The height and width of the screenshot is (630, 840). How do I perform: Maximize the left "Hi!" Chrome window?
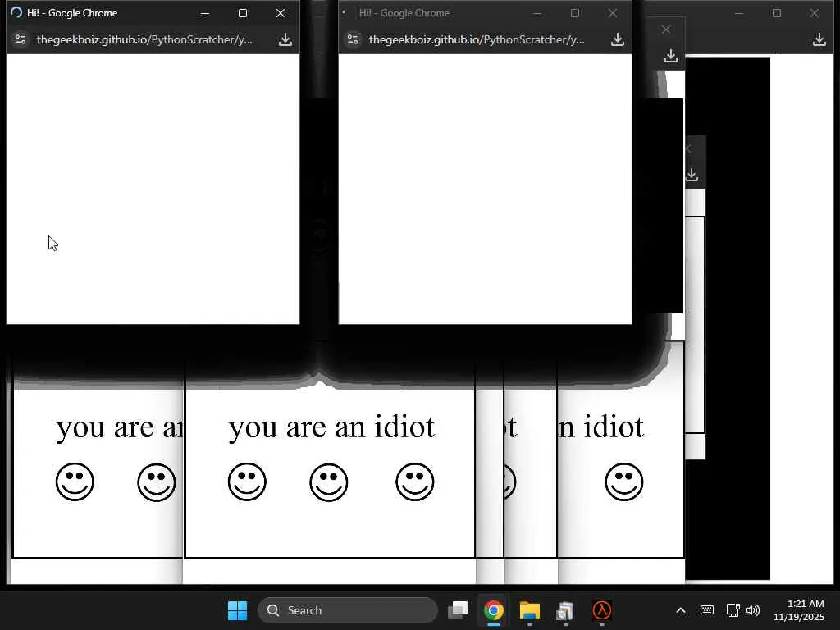click(243, 13)
